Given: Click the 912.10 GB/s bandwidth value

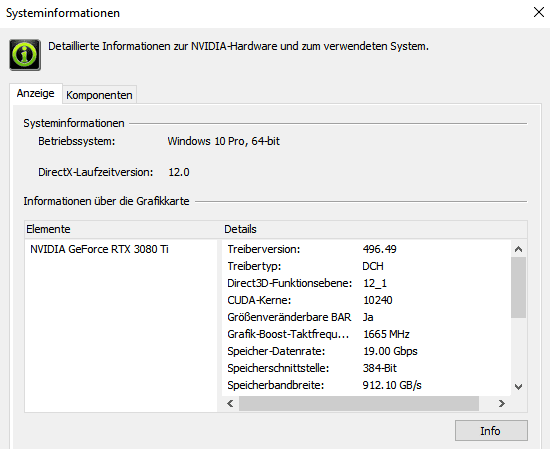Looking at the screenshot, I should pyautogui.click(x=392, y=385).
